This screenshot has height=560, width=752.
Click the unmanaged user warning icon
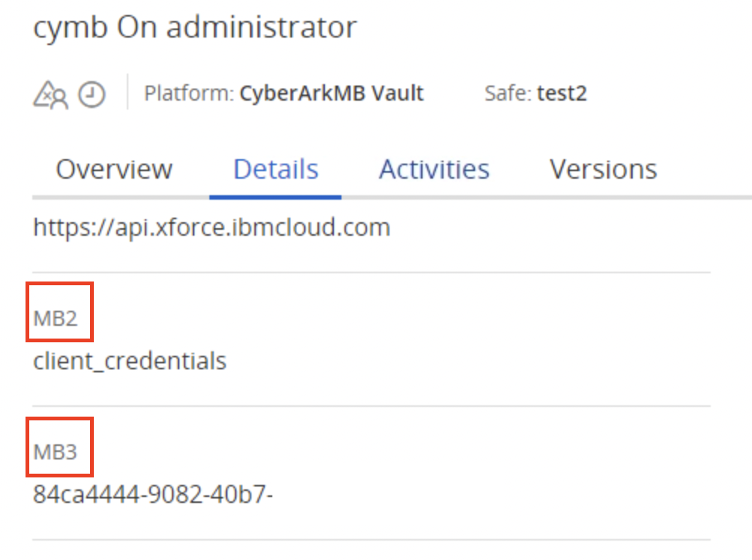[x=50, y=95]
